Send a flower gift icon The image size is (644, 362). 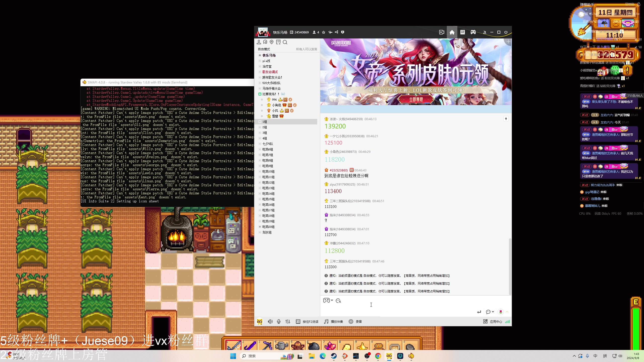(x=501, y=312)
